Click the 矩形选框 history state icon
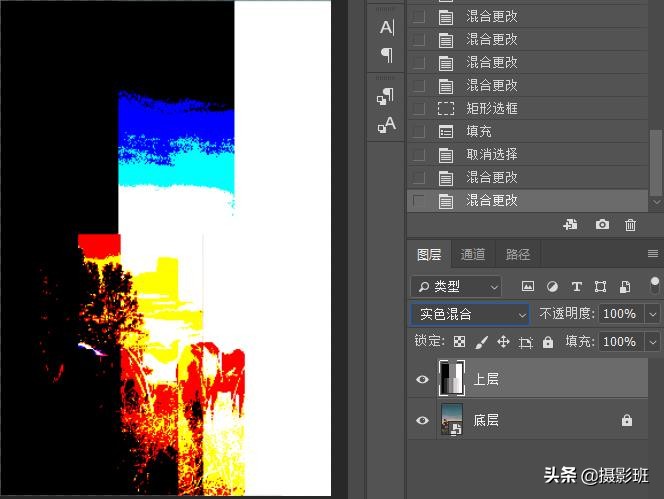The width and height of the screenshot is (664, 499). 445,108
